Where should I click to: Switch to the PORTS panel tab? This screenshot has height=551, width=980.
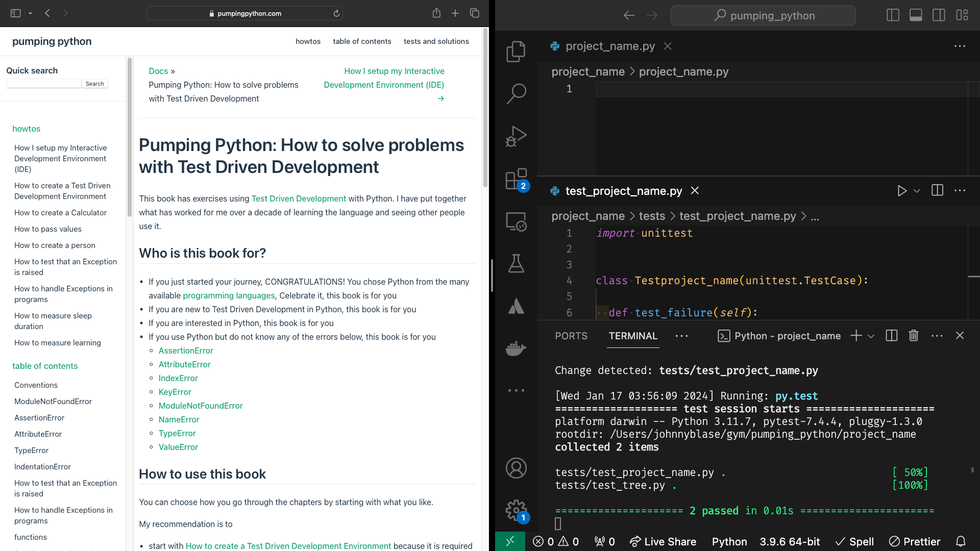571,336
